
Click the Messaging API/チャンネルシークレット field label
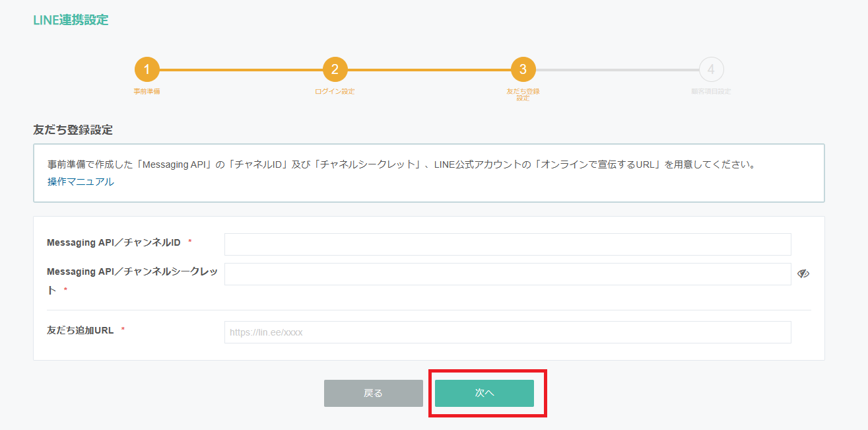132,272
